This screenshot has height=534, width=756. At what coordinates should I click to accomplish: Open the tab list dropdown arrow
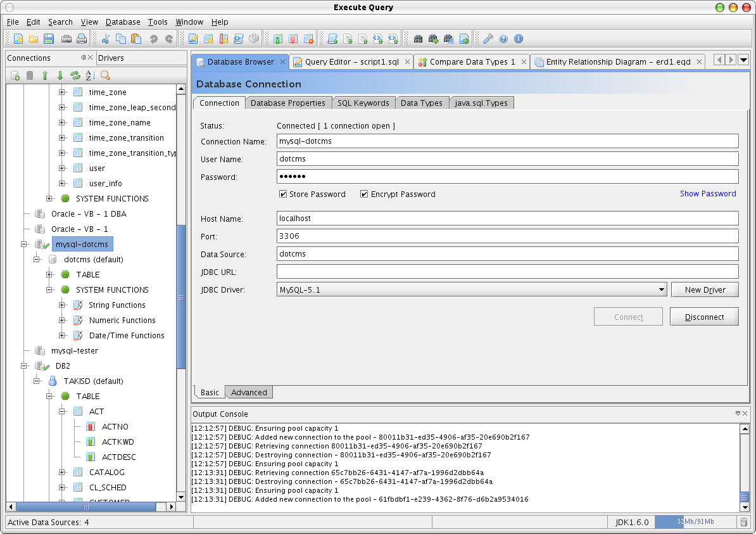(x=743, y=60)
